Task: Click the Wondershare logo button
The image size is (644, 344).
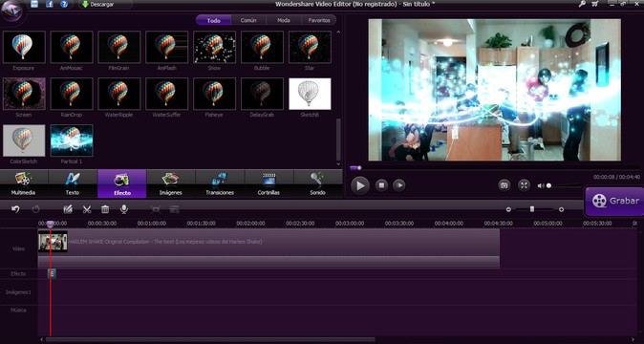Action: pyautogui.click(x=11, y=11)
